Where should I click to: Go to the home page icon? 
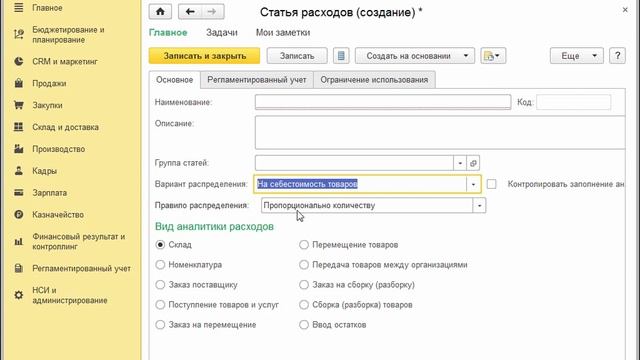pyautogui.click(x=160, y=12)
